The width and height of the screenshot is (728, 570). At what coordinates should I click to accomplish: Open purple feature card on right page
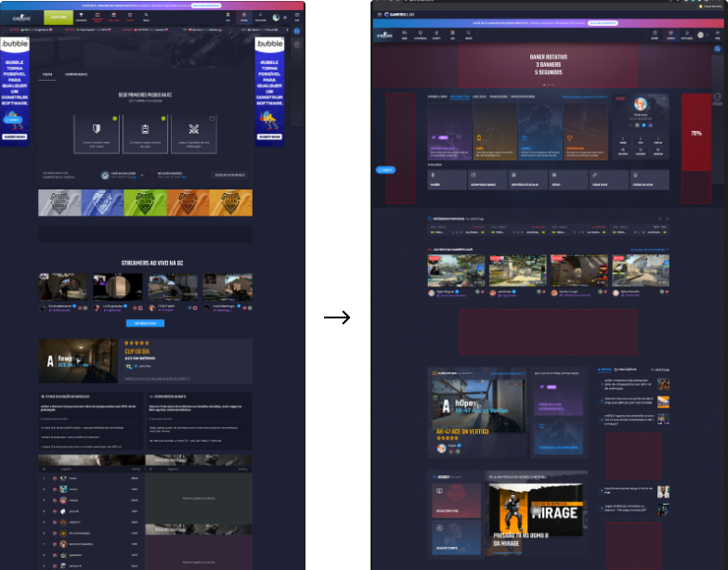(449, 132)
